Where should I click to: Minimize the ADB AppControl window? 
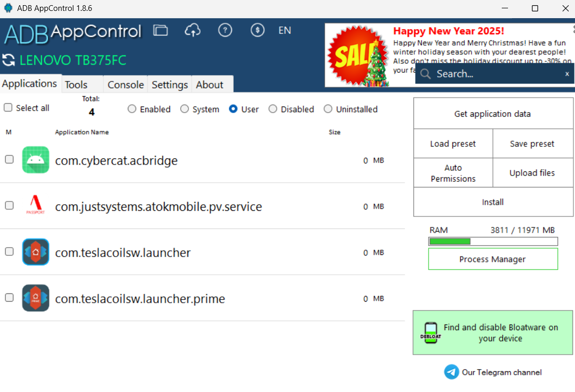[505, 8]
